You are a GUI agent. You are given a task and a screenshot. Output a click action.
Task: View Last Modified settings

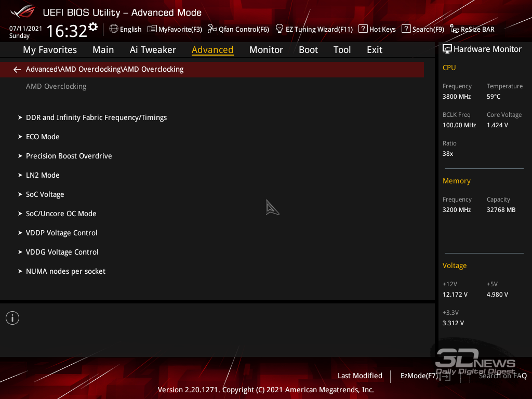(360, 376)
